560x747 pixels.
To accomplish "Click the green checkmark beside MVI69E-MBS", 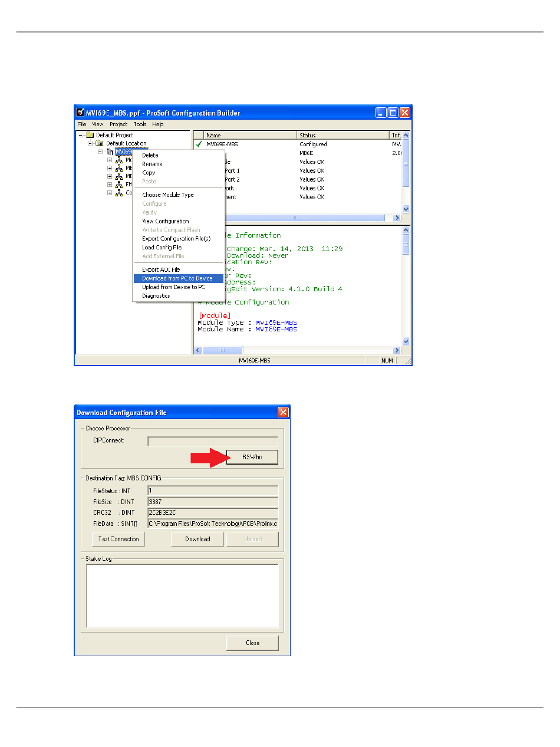I will [x=199, y=144].
